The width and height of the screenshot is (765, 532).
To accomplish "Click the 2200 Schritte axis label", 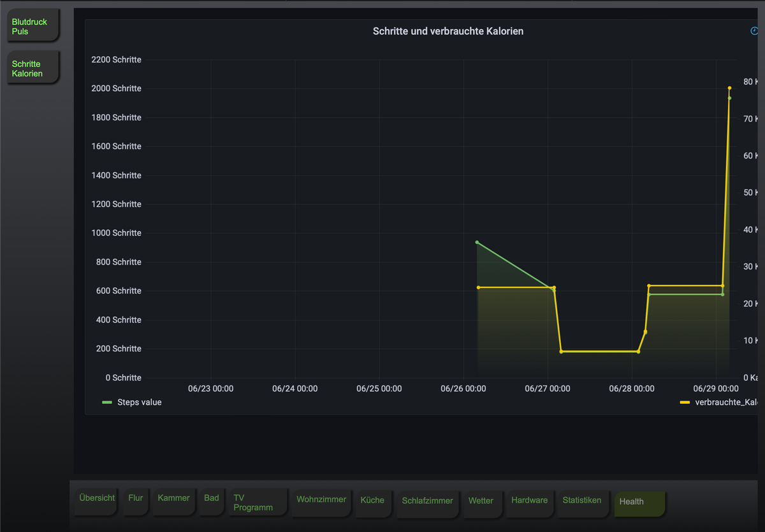I will [117, 60].
